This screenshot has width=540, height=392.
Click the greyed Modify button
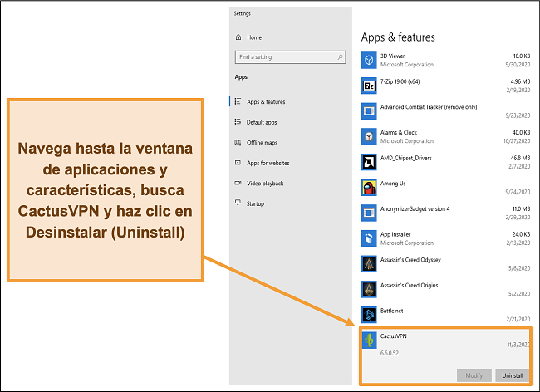click(474, 375)
